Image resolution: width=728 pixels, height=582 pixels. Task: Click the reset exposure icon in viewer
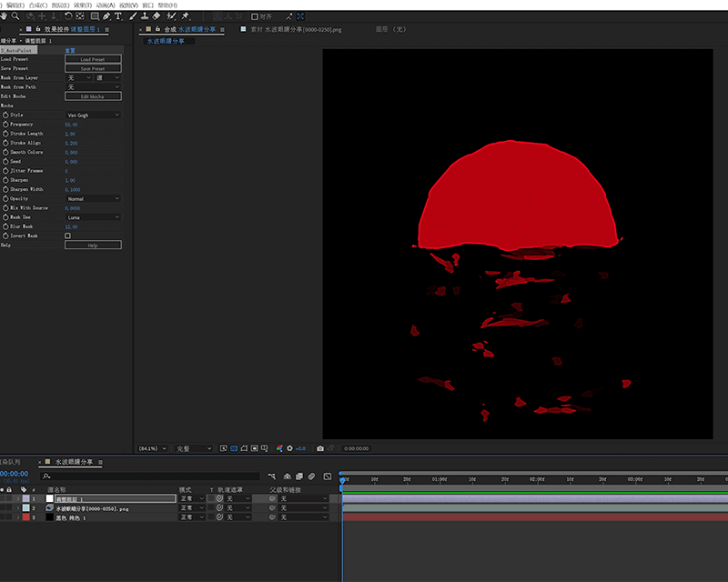289,448
